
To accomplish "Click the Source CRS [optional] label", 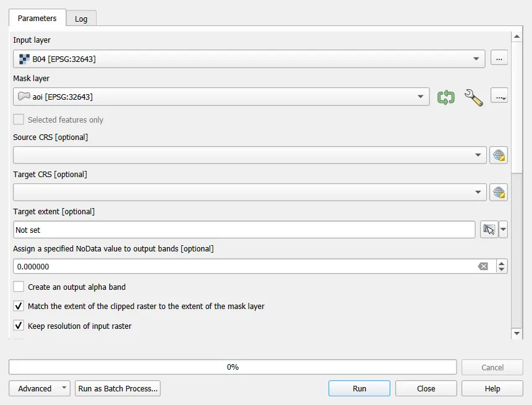I will point(51,137).
